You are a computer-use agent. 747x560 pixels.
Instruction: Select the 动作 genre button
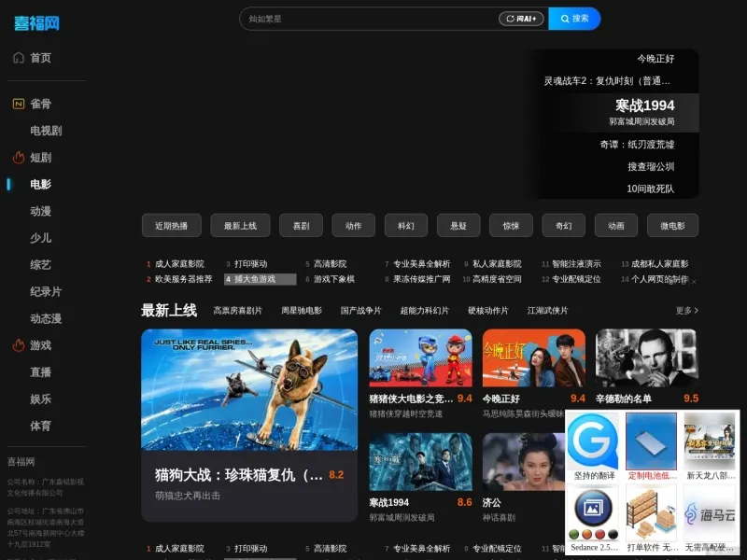(354, 226)
